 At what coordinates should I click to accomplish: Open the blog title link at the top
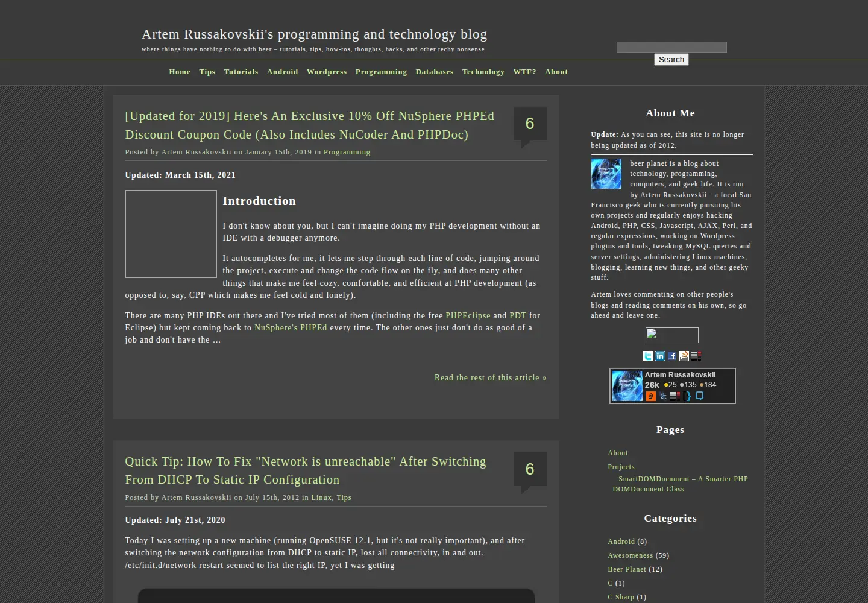(x=315, y=34)
